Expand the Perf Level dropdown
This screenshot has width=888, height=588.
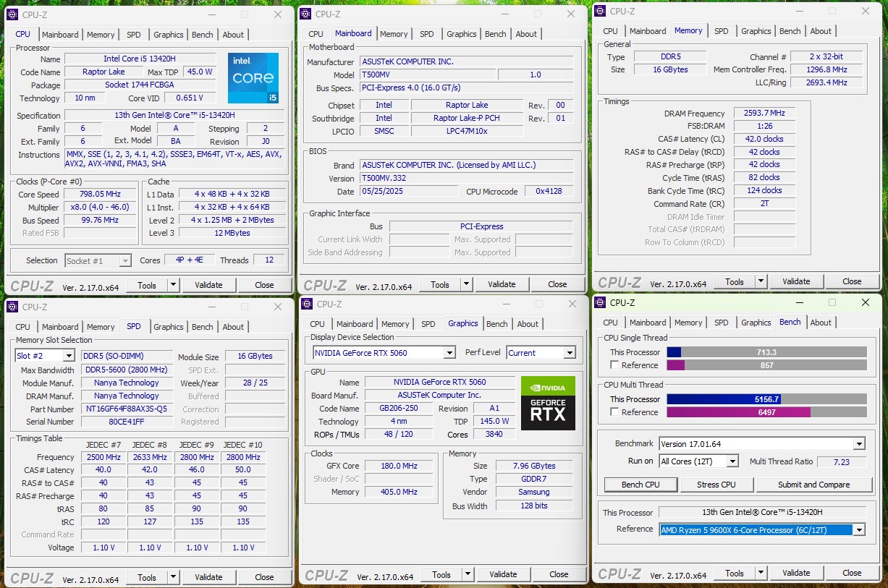pyautogui.click(x=569, y=353)
